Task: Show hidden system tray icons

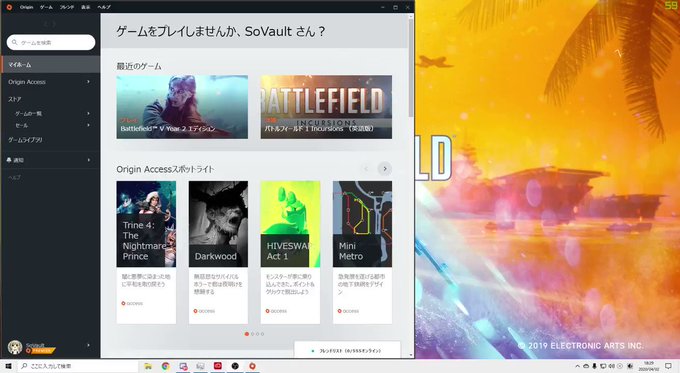Action: (x=577, y=366)
